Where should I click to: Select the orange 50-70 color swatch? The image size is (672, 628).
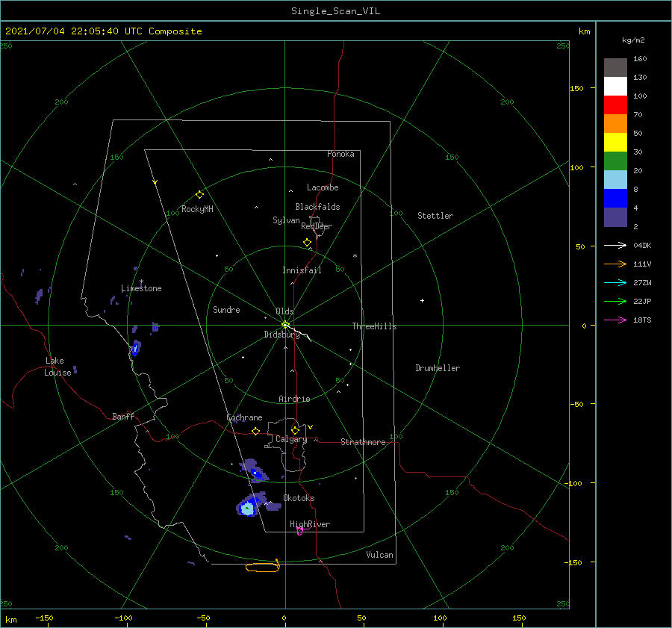click(x=615, y=124)
